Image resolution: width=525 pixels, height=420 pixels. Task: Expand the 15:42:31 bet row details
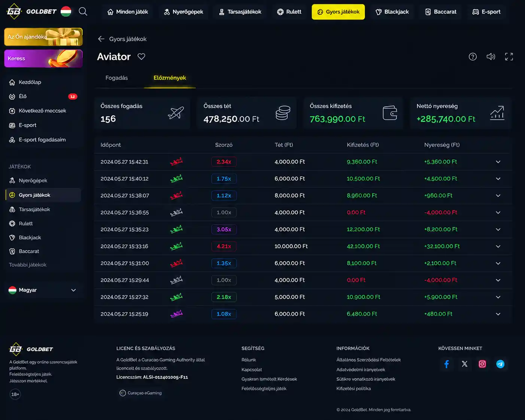click(x=498, y=162)
